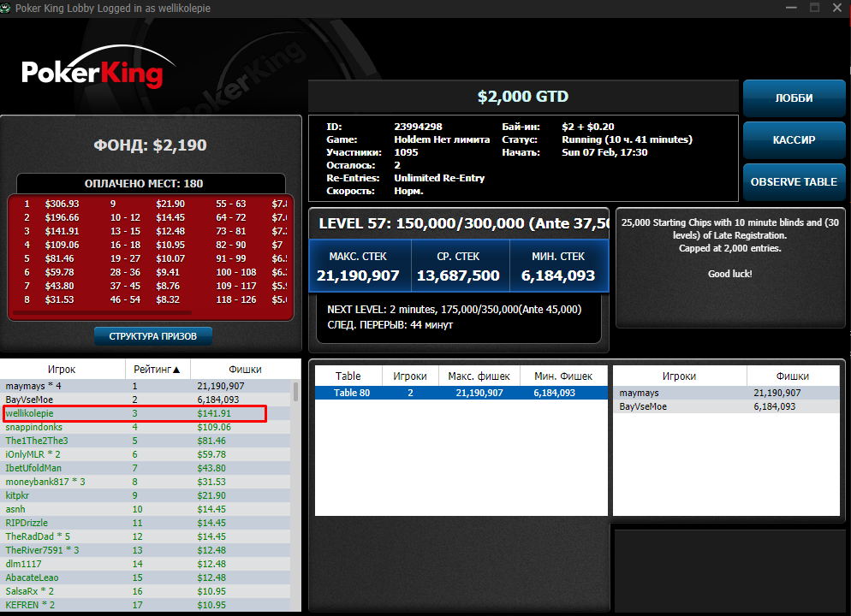Sort by Рейтинг column header
851x616 pixels.
pos(158,370)
